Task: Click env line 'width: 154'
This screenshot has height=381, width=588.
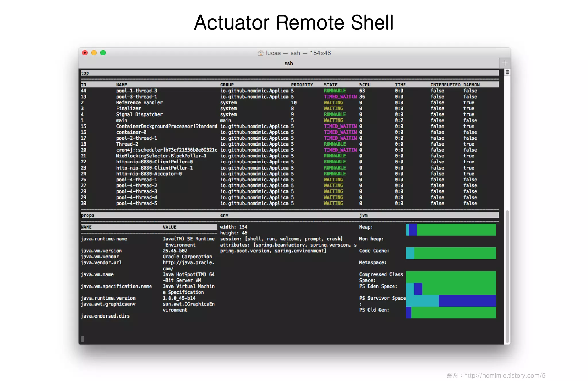Action: (x=233, y=227)
